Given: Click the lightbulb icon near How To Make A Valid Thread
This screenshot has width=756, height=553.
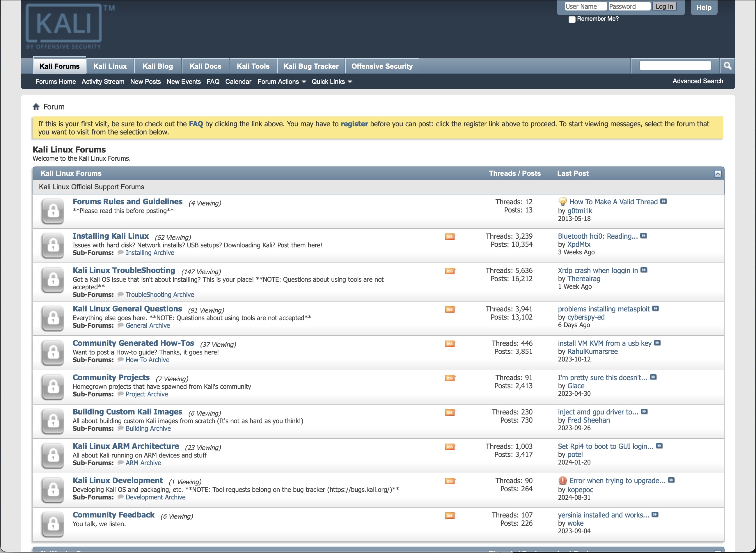Looking at the screenshot, I should coord(562,201).
